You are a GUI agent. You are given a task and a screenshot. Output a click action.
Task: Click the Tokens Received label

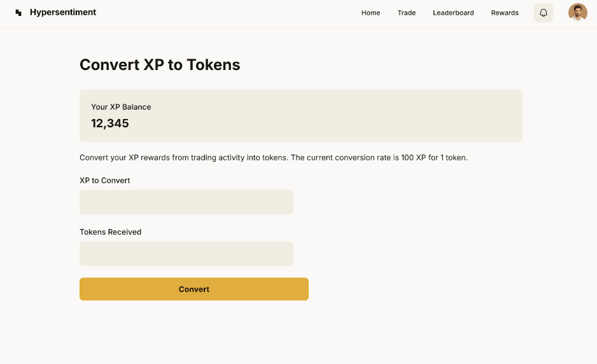[110, 232]
